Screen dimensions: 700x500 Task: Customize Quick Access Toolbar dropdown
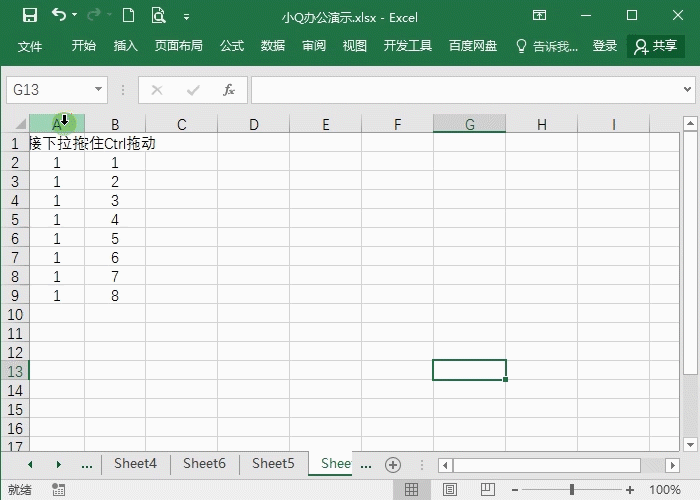[187, 17]
